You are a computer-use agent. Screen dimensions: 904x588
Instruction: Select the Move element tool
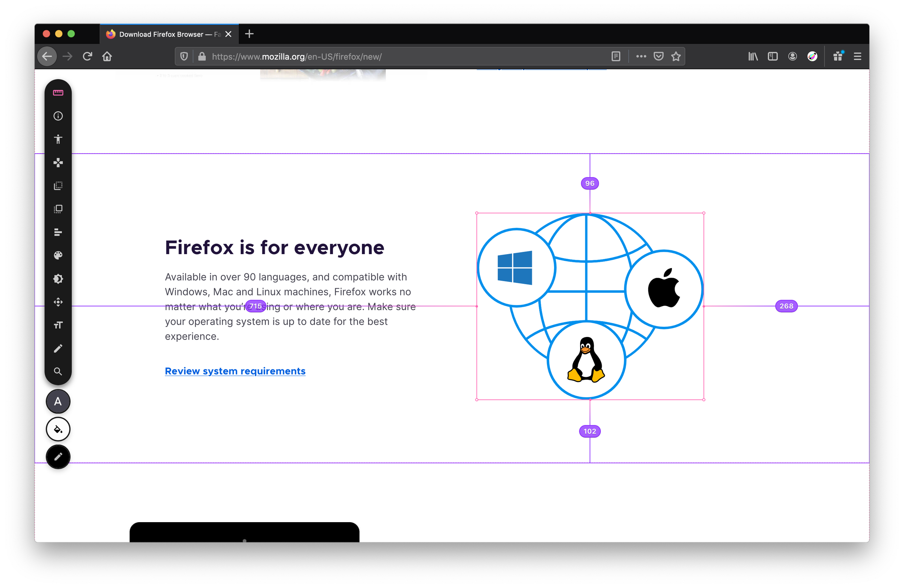click(x=58, y=163)
